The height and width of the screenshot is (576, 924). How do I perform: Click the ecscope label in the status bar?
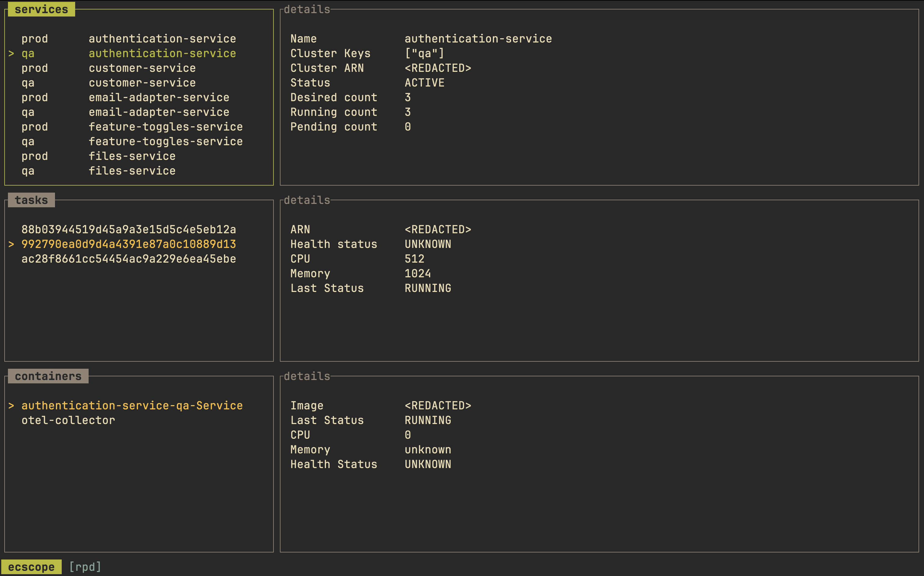[x=31, y=567]
